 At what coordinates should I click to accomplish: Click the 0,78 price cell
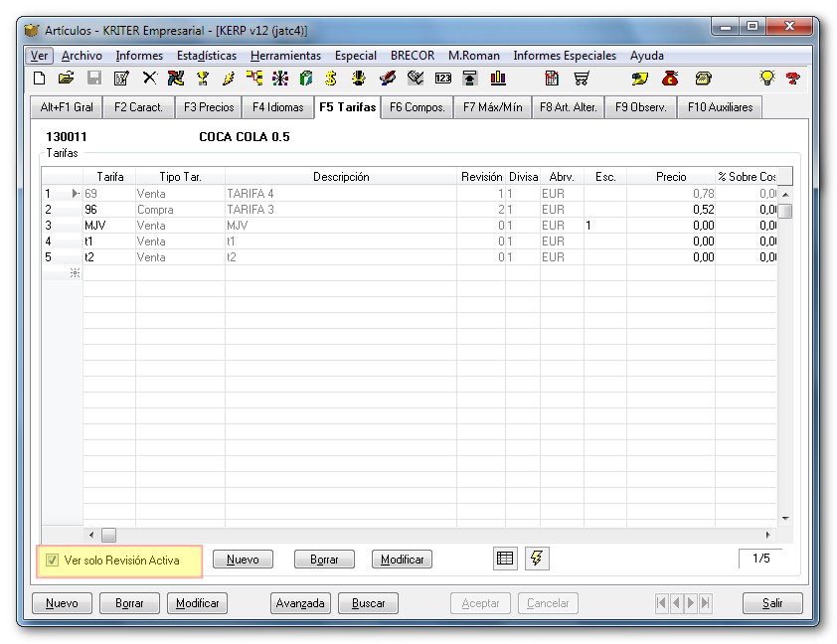671,193
